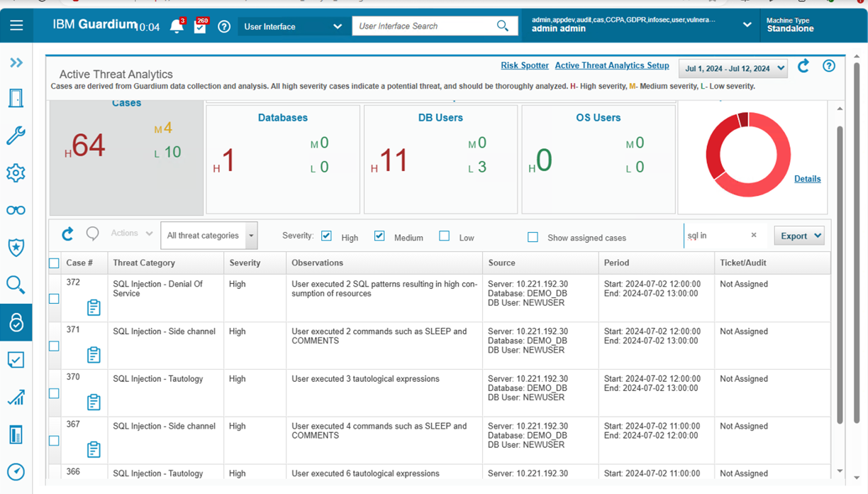This screenshot has height=494, width=868.
Task: Open the Discover binoculars icon in sidebar
Action: (16, 210)
